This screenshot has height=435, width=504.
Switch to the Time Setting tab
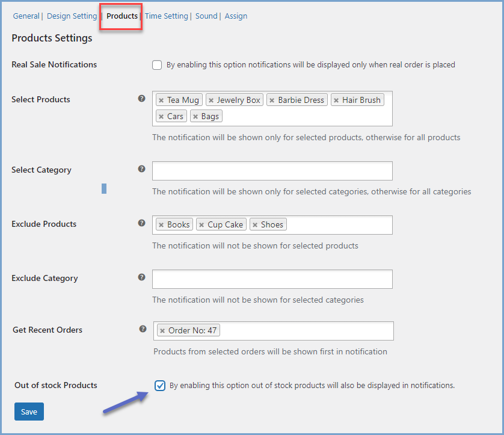coord(166,16)
